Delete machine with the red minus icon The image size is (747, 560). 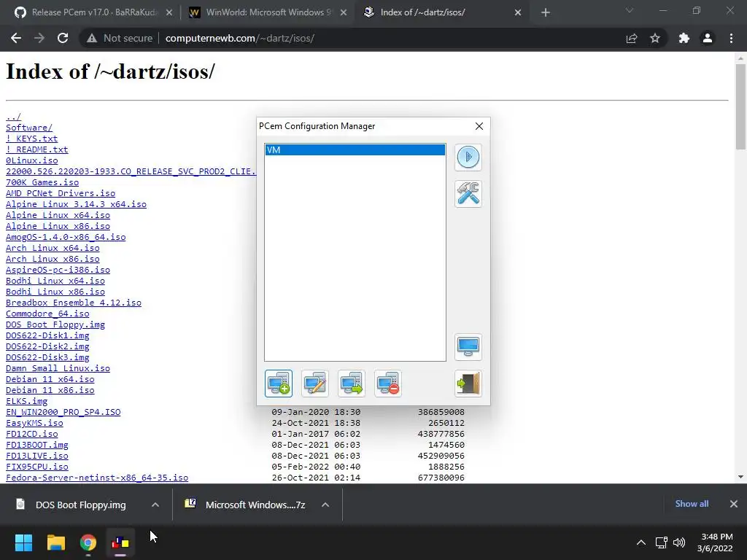point(388,384)
